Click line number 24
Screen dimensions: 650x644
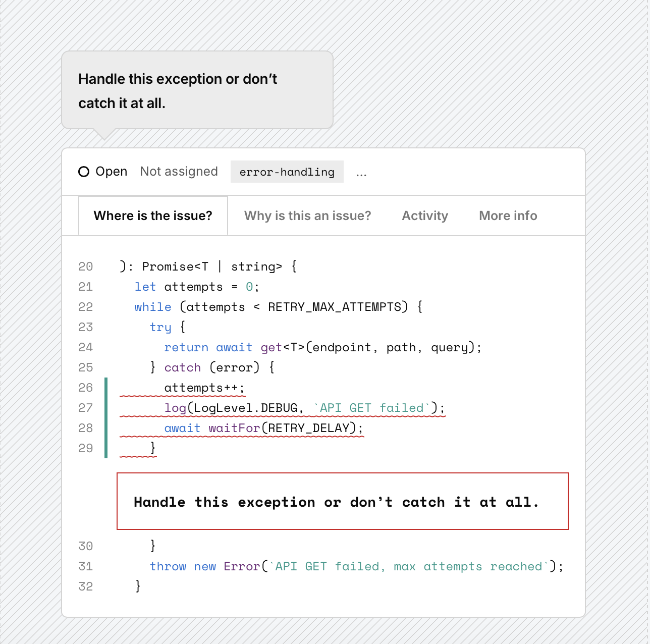(x=86, y=347)
